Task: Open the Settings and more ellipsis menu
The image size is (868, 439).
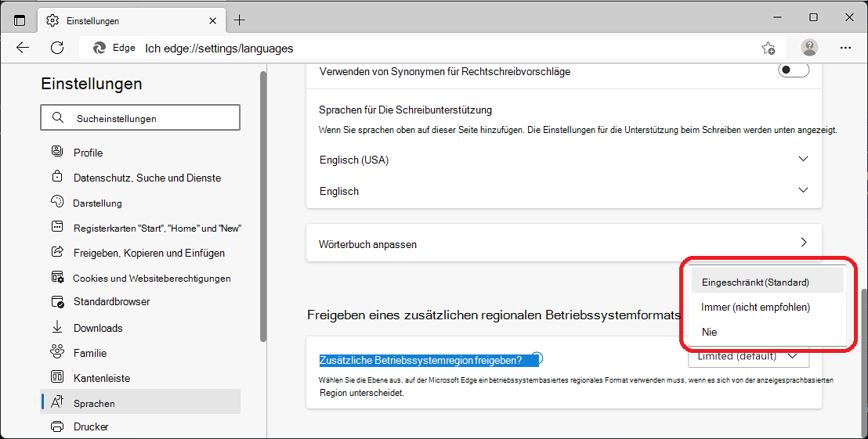Action: tap(845, 48)
